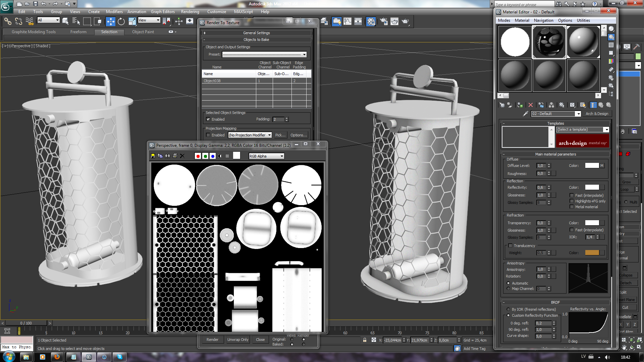Activate the Select and Rotate tool
Image resolution: width=644 pixels, height=362 pixels.
(121, 21)
